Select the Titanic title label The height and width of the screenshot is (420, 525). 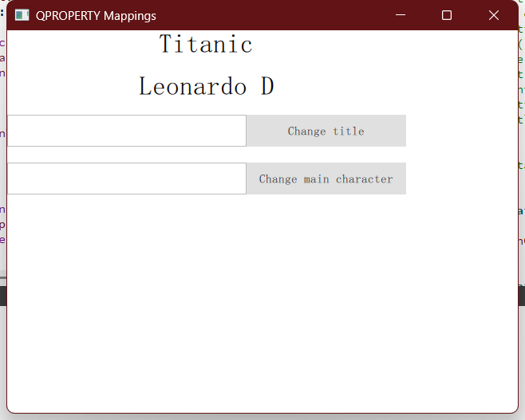pos(206,44)
